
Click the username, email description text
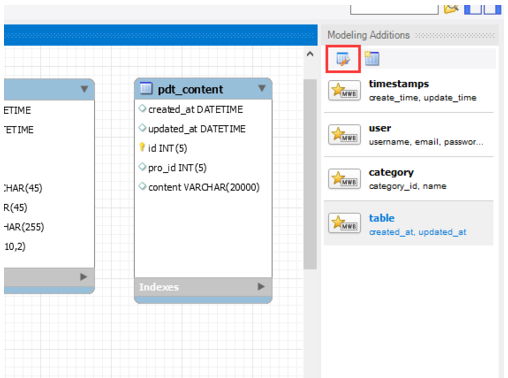coord(426,142)
